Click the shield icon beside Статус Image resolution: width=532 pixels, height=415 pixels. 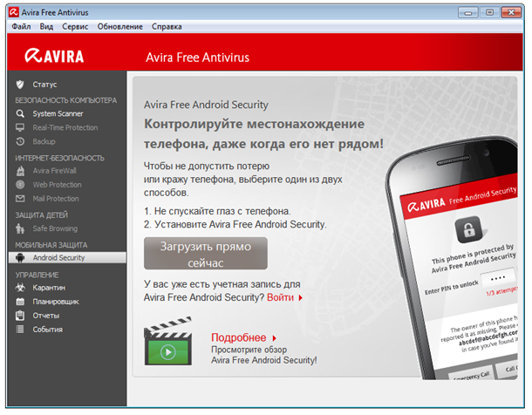pyautogui.click(x=20, y=85)
